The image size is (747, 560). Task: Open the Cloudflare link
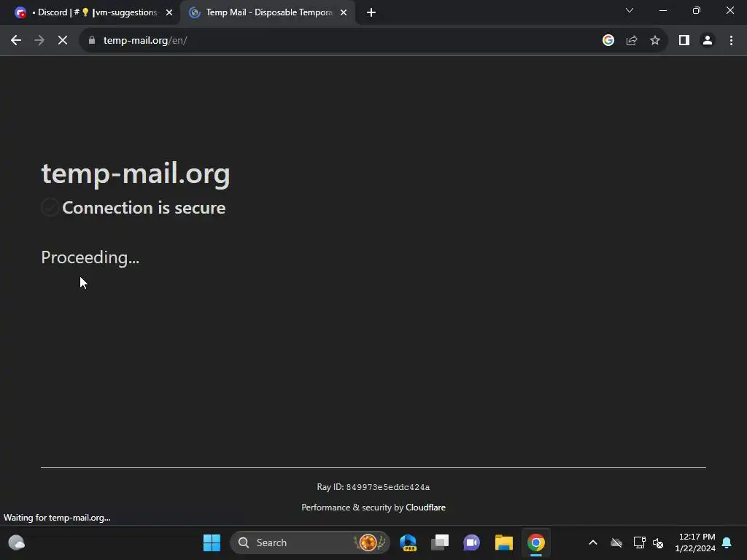425,507
